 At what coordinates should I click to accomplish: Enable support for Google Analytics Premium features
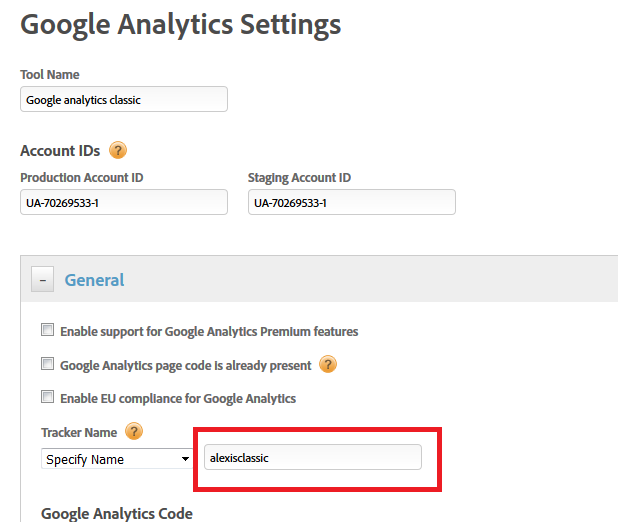point(47,331)
